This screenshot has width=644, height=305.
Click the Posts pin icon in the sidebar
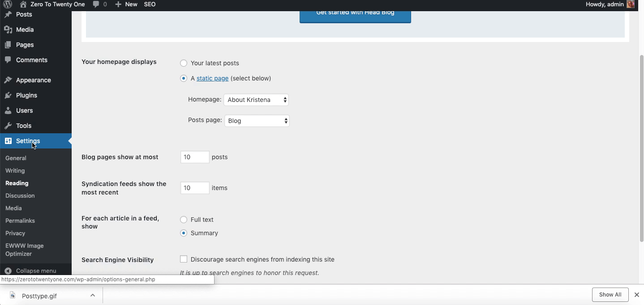(x=8, y=14)
